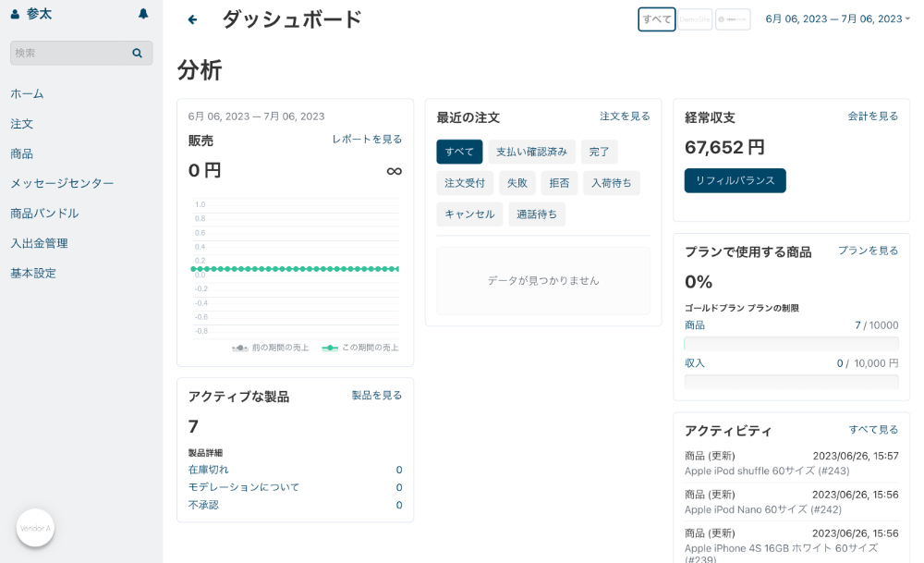Click the 67,652 円 balance amount
This screenshot has width=924, height=563.
pos(724,147)
